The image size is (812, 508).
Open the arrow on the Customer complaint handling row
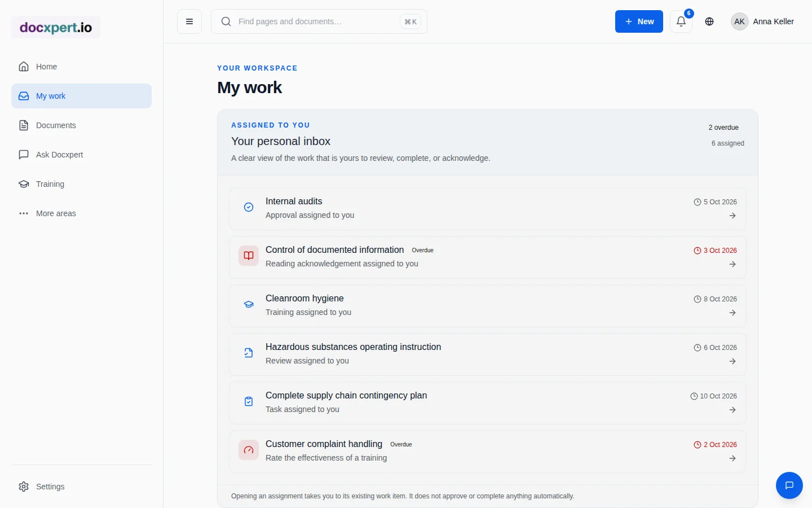point(732,458)
